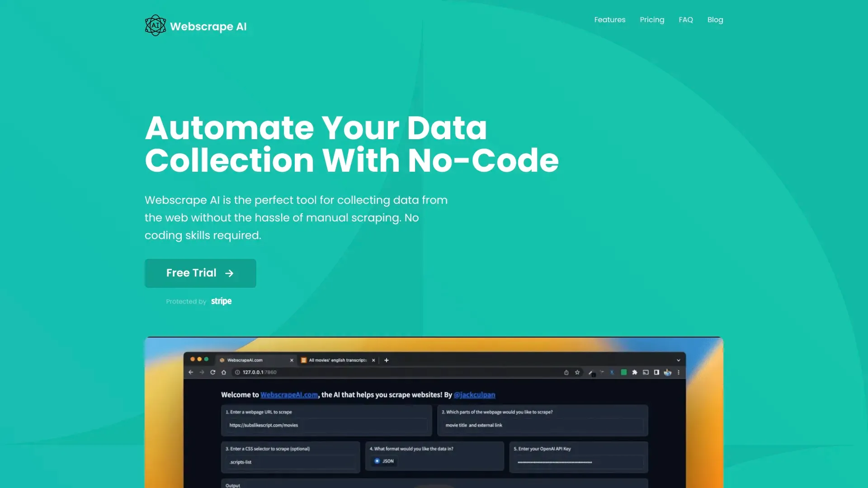
Task: Toggle the side panel icon in the demo browser
Action: click(656, 372)
